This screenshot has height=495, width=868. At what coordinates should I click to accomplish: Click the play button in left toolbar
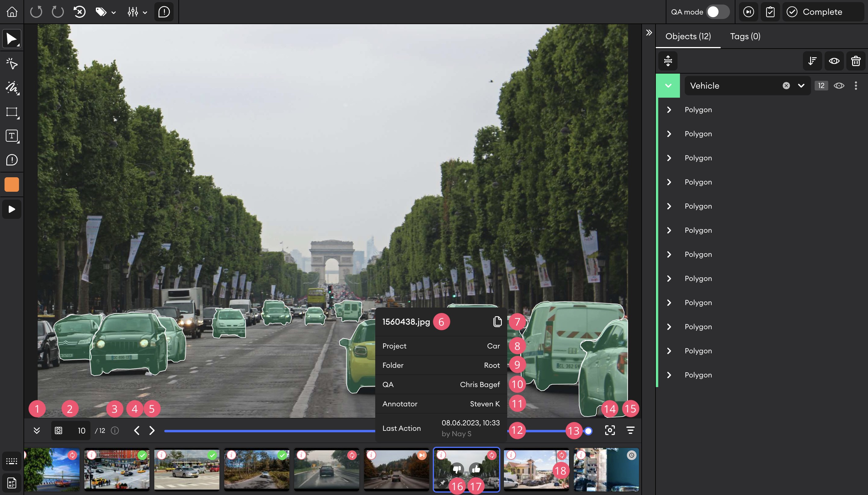click(12, 209)
